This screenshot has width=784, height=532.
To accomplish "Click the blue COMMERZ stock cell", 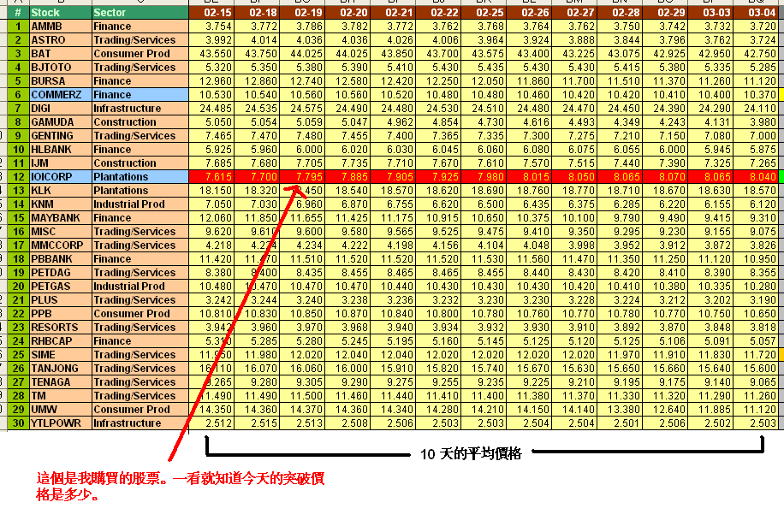I will (60, 95).
